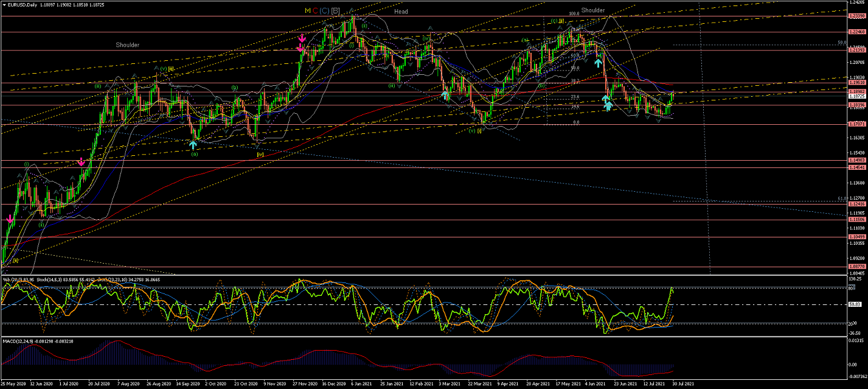Click the 1.08770 price level tag
The height and width of the screenshot is (389, 868).
[x=856, y=267]
